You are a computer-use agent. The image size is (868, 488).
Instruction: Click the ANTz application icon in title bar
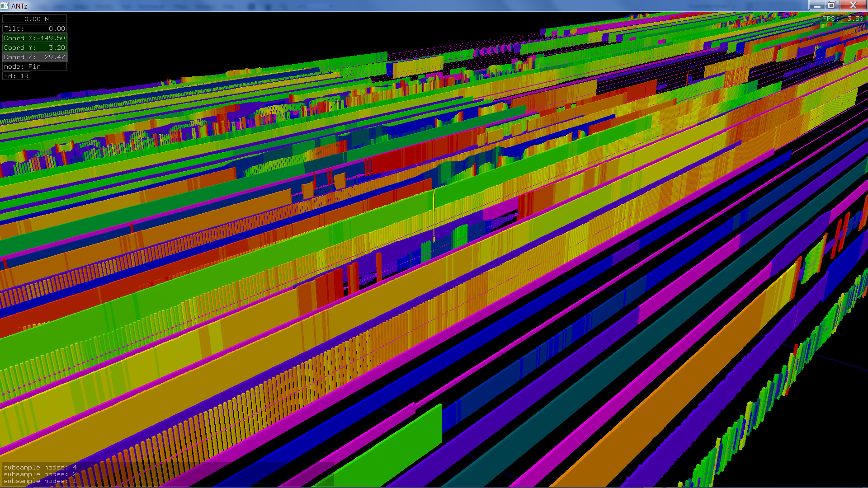coord(5,5)
